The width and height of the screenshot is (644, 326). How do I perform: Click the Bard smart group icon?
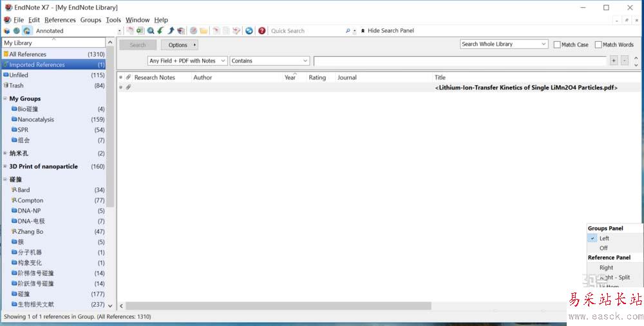14,190
